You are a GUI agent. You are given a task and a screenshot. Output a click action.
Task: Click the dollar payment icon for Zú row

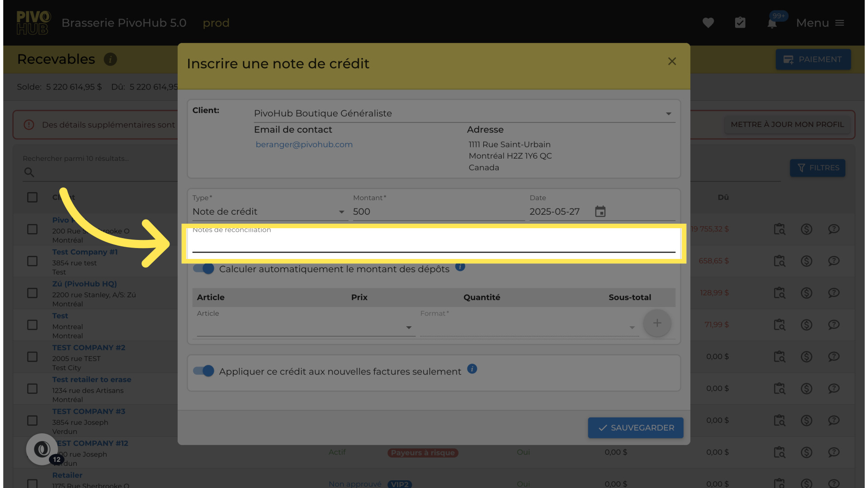tap(807, 293)
